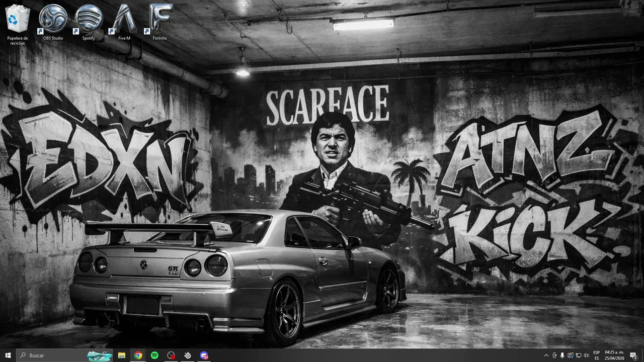
Task: Select the OBS Studio desktop shortcut
Action: click(x=53, y=22)
